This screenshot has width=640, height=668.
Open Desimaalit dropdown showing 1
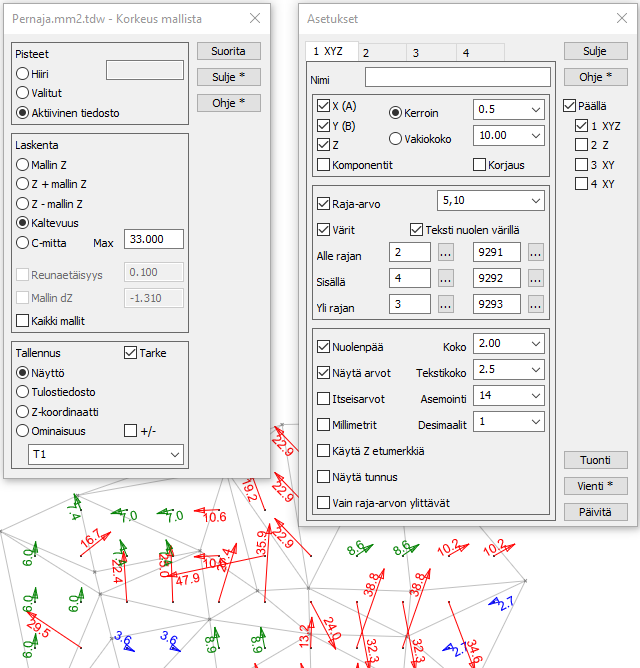point(509,421)
